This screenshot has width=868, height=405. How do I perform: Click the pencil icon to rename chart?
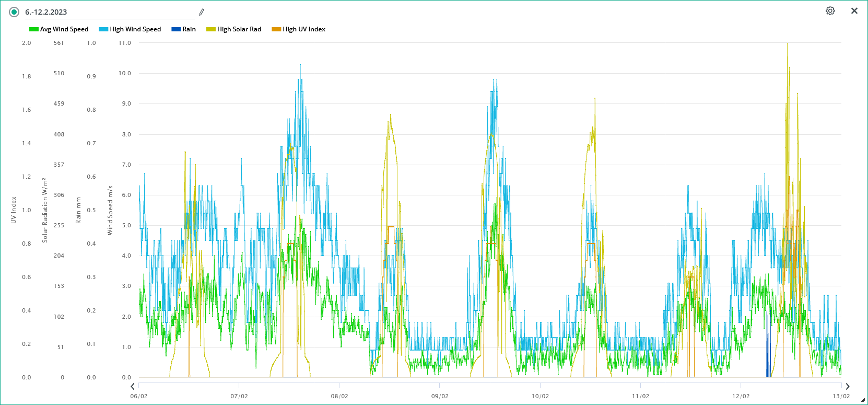(x=202, y=12)
